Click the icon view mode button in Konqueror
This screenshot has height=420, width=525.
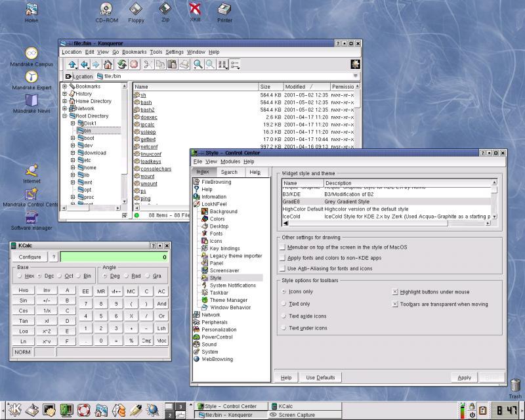(222, 64)
